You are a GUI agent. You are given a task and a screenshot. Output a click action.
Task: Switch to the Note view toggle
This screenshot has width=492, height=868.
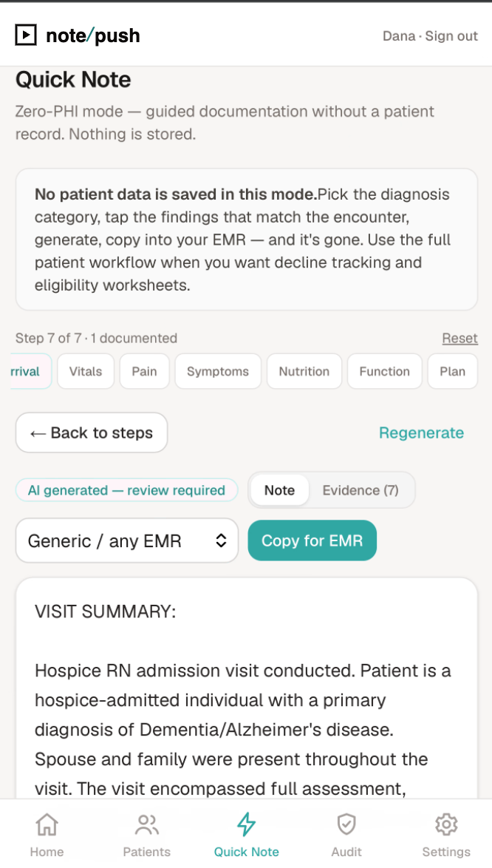[x=279, y=490]
